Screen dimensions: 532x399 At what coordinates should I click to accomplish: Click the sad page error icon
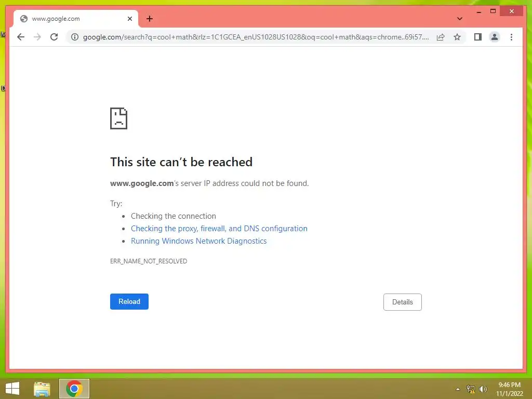[119, 118]
